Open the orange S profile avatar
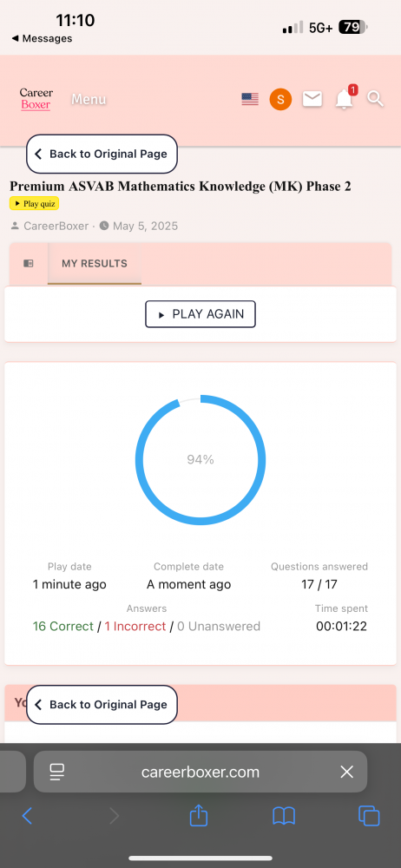The image size is (401, 868). point(280,100)
